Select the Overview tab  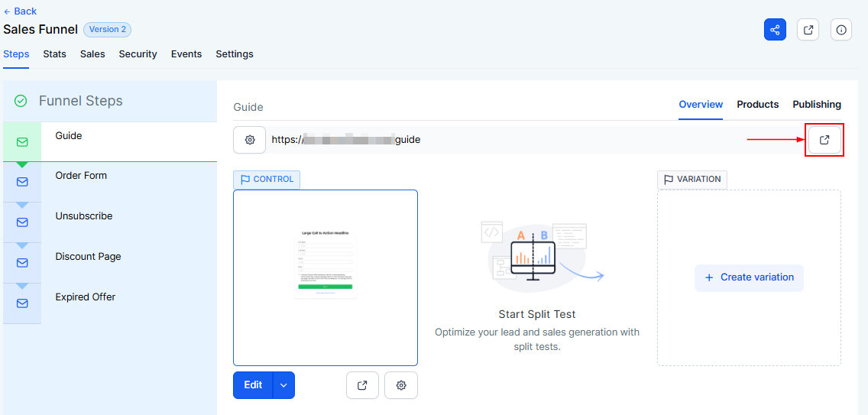pyautogui.click(x=701, y=104)
